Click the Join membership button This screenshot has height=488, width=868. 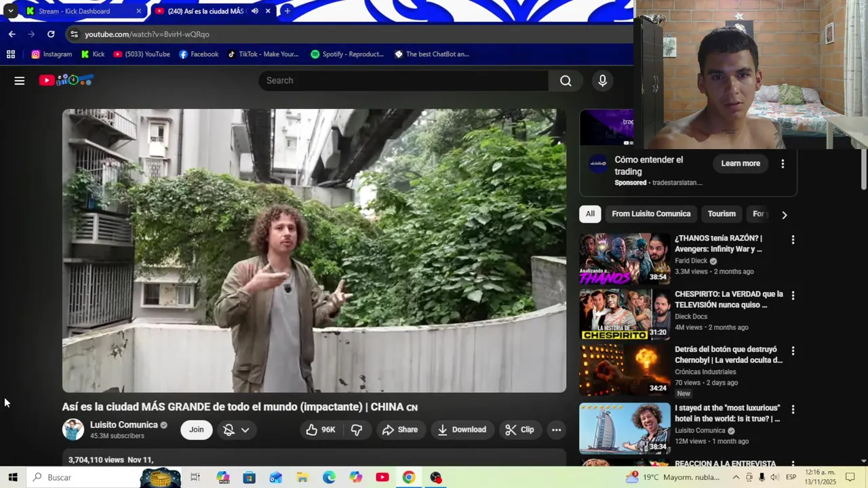point(196,430)
